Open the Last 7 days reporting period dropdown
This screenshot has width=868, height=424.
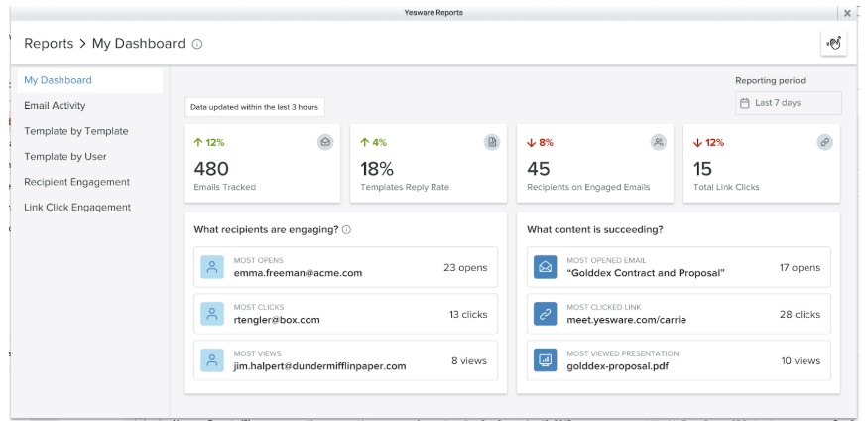pos(788,103)
